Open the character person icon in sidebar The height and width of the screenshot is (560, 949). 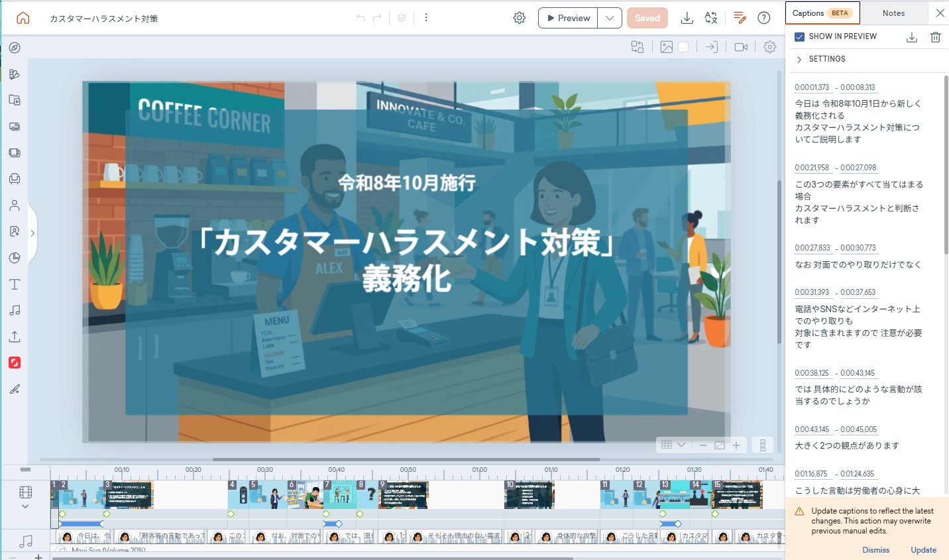coord(15,205)
